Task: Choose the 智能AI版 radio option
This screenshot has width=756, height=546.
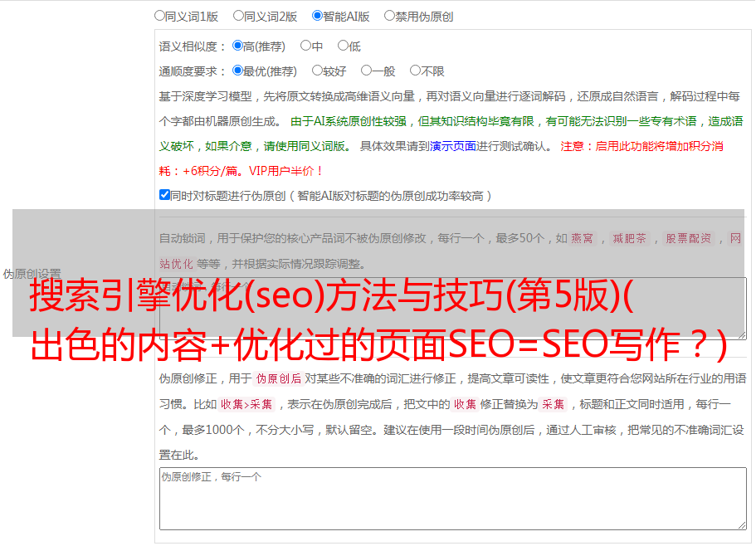Action: (317, 16)
